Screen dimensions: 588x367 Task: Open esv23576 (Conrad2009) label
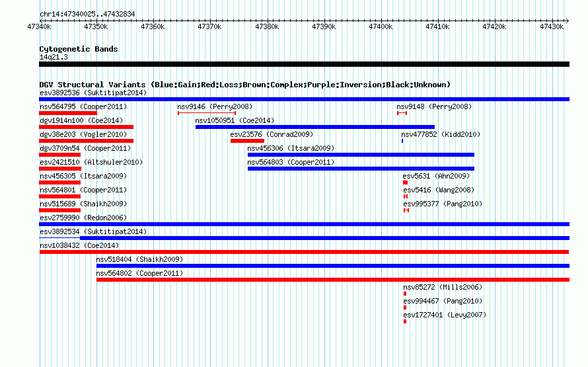coord(272,134)
